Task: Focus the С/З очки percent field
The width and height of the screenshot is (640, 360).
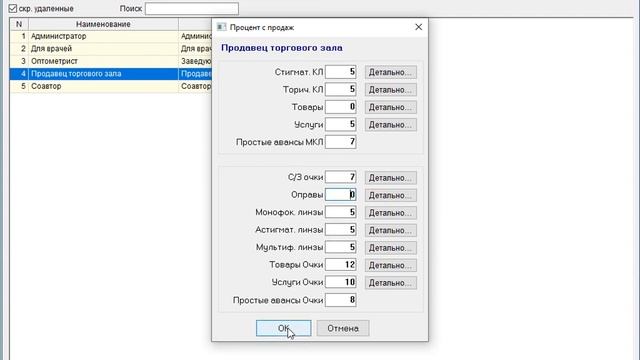Action: click(341, 177)
